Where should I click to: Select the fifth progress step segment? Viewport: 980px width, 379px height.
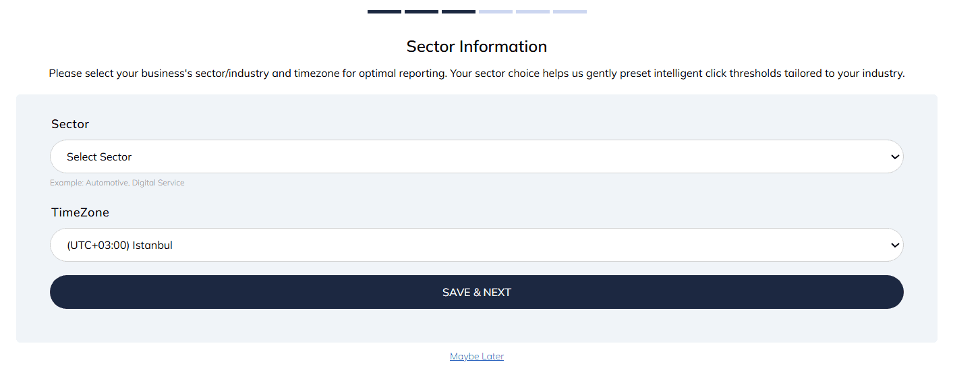point(533,11)
